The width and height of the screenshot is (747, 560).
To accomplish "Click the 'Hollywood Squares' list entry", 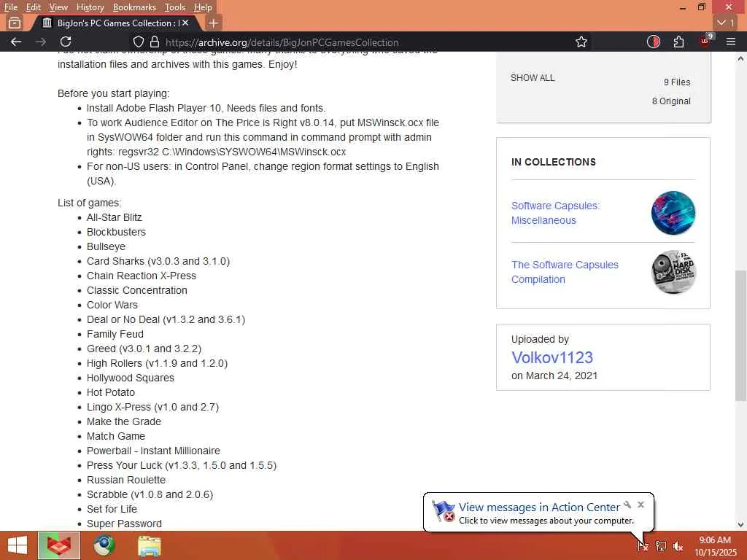I will click(131, 378).
